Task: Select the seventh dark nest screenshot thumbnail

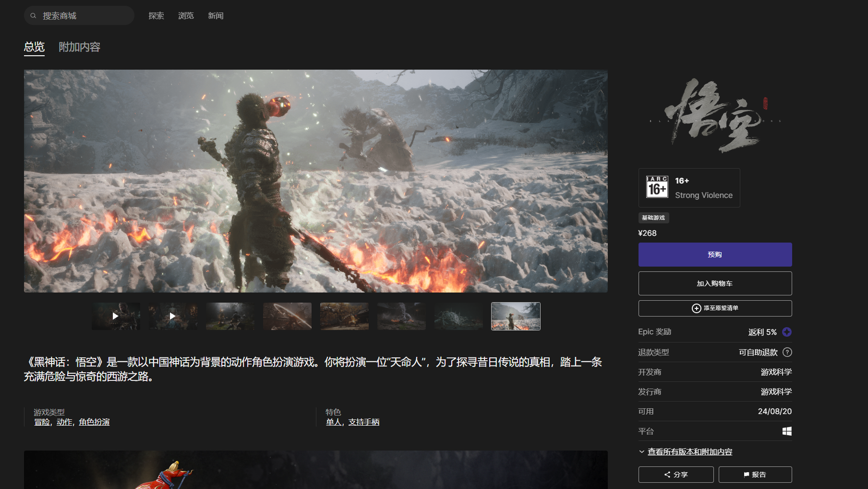Action: tap(459, 316)
